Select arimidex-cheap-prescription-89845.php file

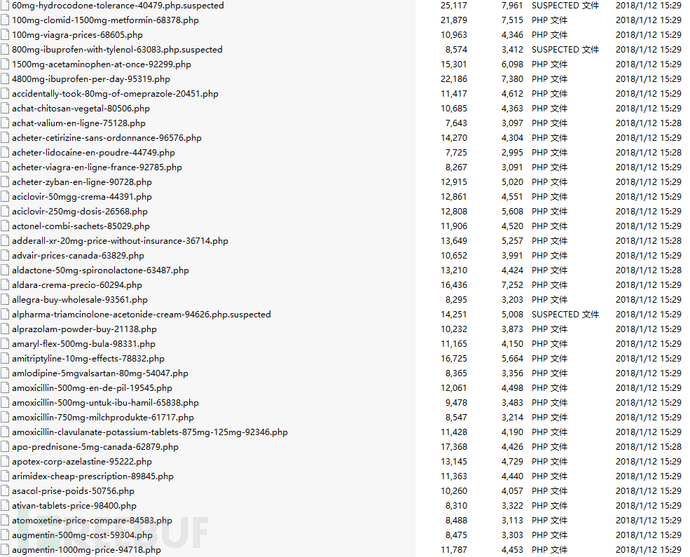[x=93, y=476]
